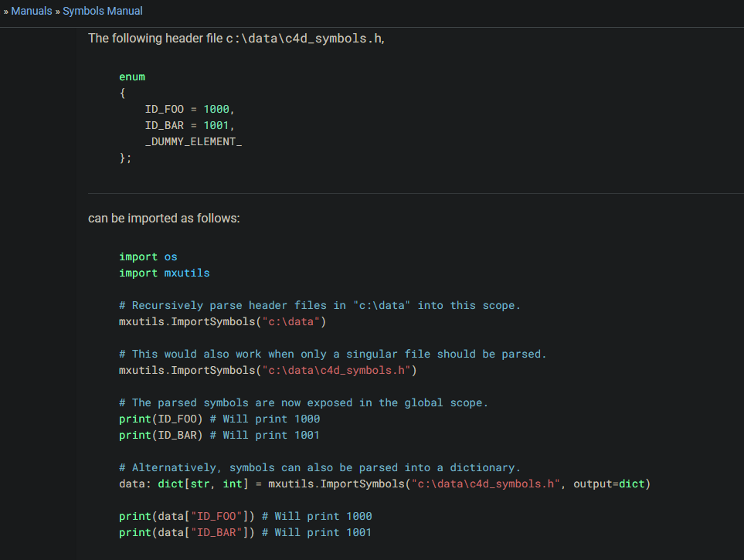
Task: Open the Manuals breadcrumb link
Action: point(31,11)
